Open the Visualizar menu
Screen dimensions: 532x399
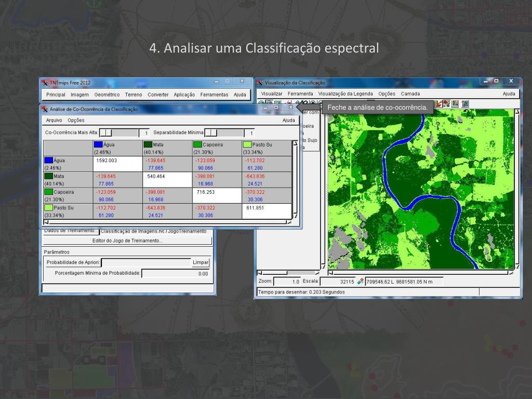(271, 94)
